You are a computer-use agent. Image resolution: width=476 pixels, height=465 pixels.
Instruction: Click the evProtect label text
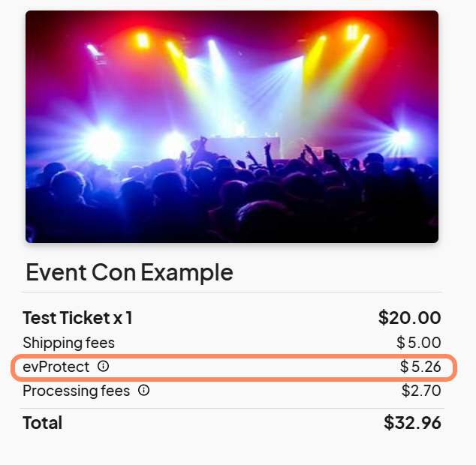56,367
